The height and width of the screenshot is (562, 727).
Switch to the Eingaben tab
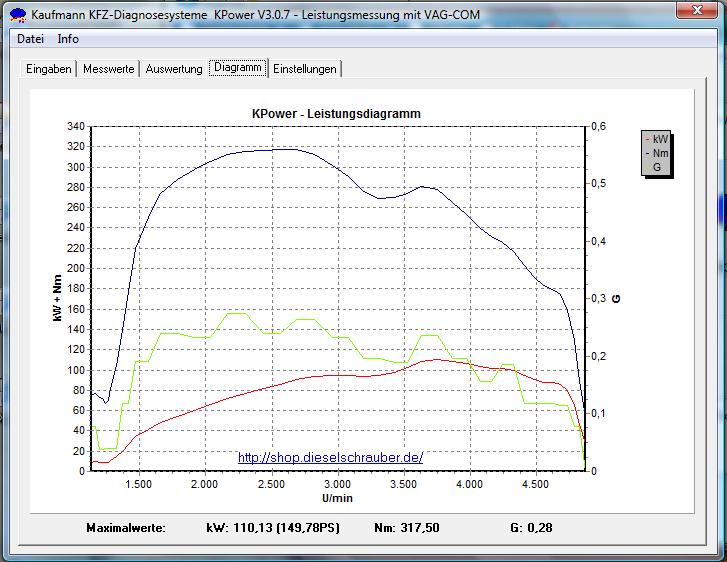(x=48, y=69)
